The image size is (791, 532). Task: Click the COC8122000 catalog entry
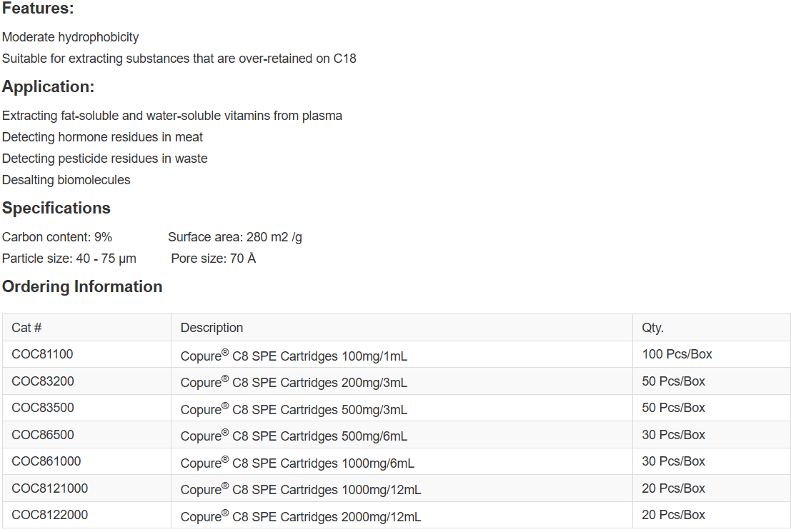50,515
